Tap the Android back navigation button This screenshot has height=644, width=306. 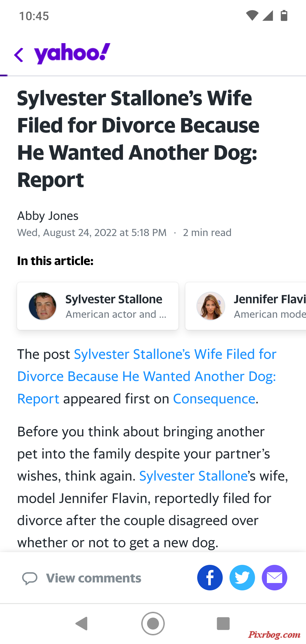pyautogui.click(x=82, y=623)
